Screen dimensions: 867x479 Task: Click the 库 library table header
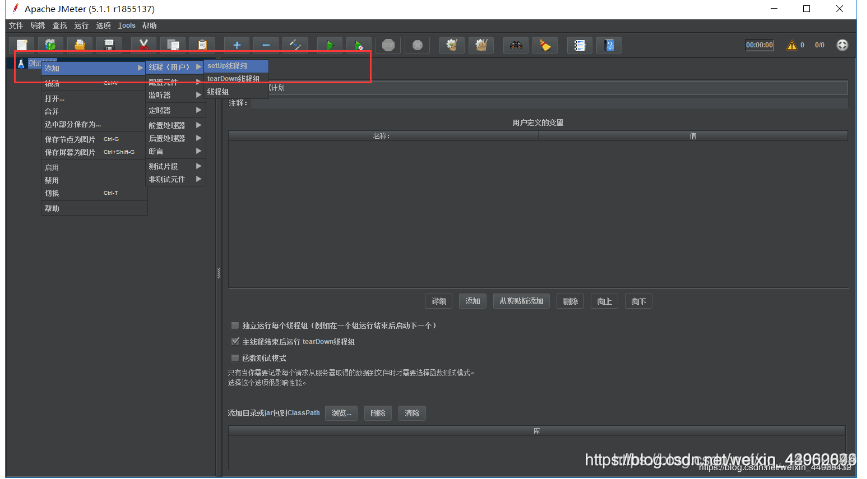[x=537, y=431]
